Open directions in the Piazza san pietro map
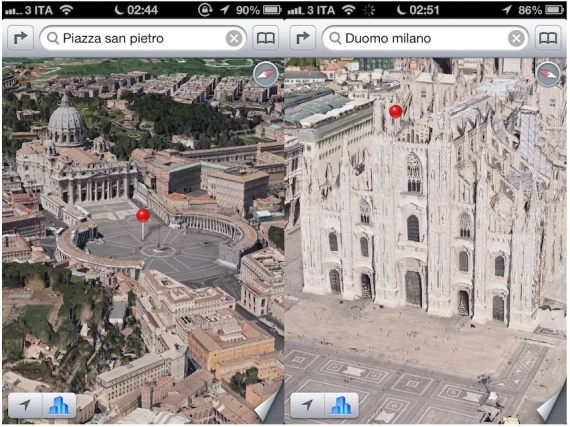This screenshot has width=570, height=427. 20,38
